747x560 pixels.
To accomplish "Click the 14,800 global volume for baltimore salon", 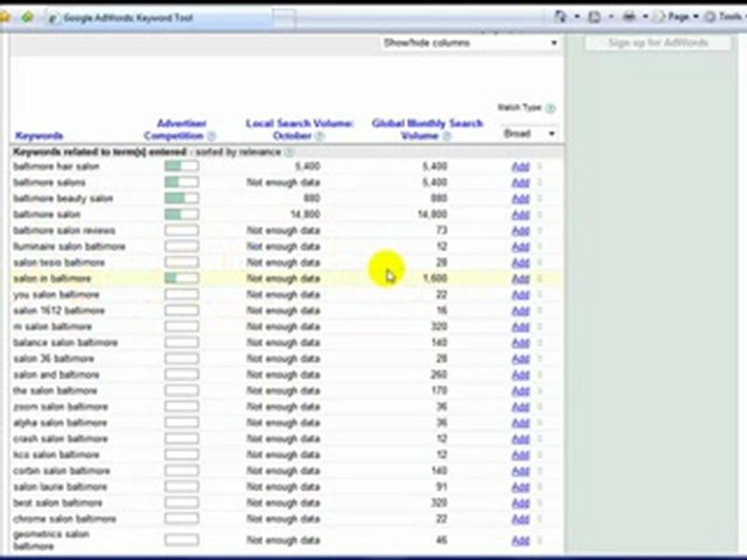I will pyautogui.click(x=432, y=215).
